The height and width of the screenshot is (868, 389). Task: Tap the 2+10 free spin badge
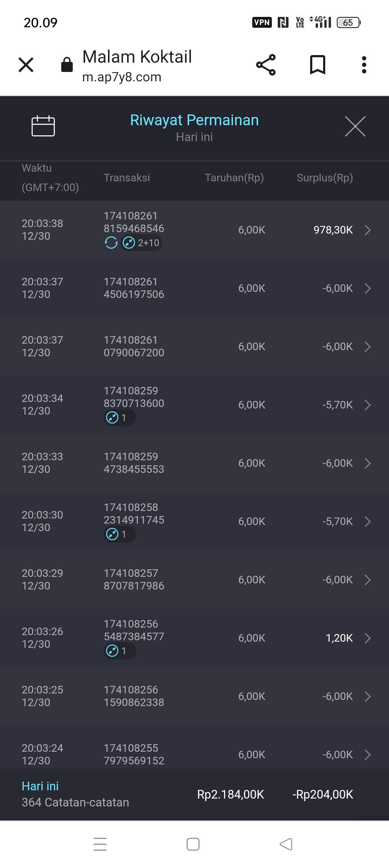(x=142, y=243)
